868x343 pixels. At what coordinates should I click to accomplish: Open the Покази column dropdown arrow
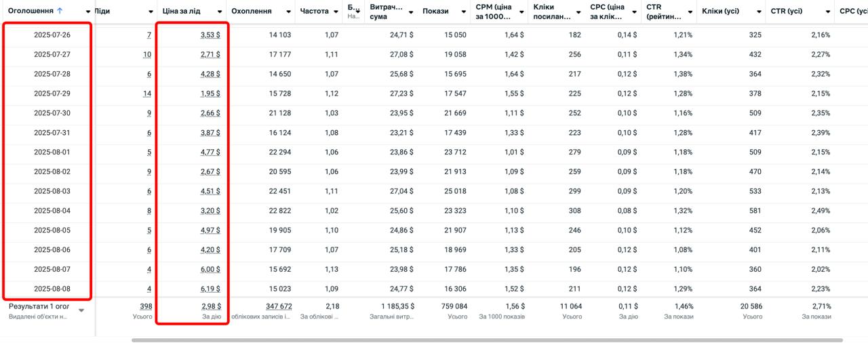point(463,12)
